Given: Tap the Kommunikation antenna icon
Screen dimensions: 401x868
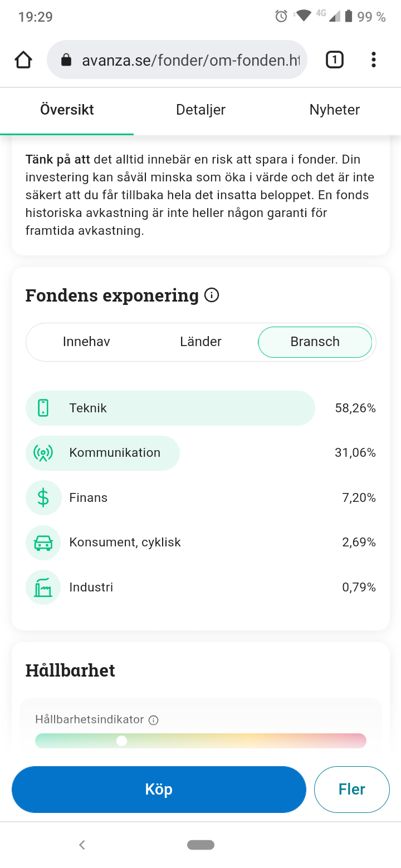Looking at the screenshot, I should [x=43, y=453].
